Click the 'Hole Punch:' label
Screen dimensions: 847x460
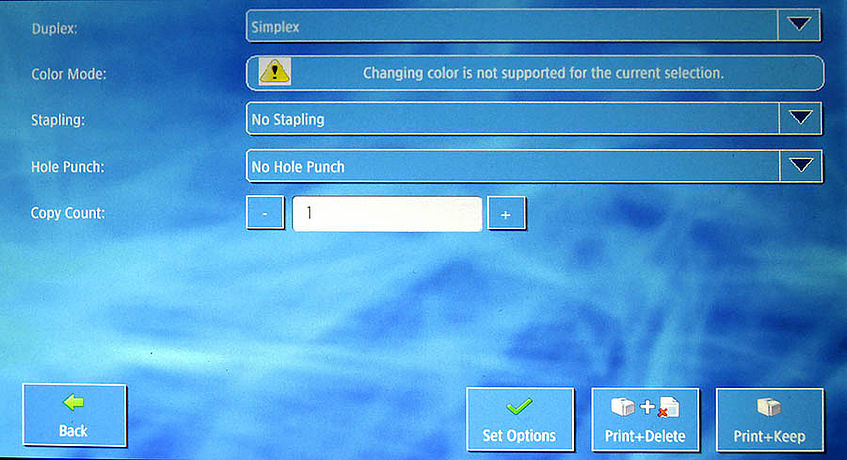pyautogui.click(x=68, y=167)
